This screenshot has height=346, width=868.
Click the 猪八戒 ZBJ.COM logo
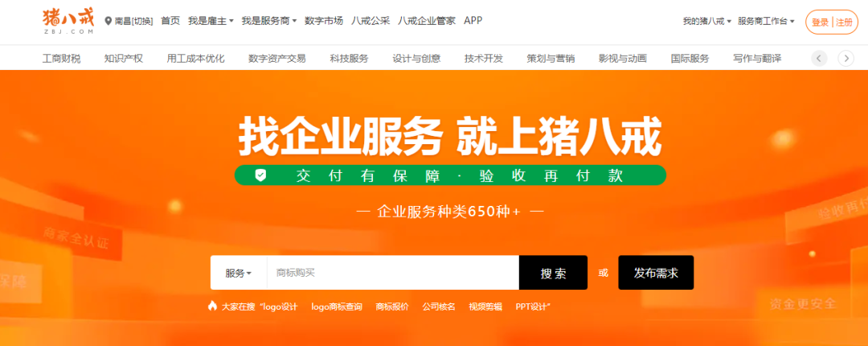[x=68, y=22]
